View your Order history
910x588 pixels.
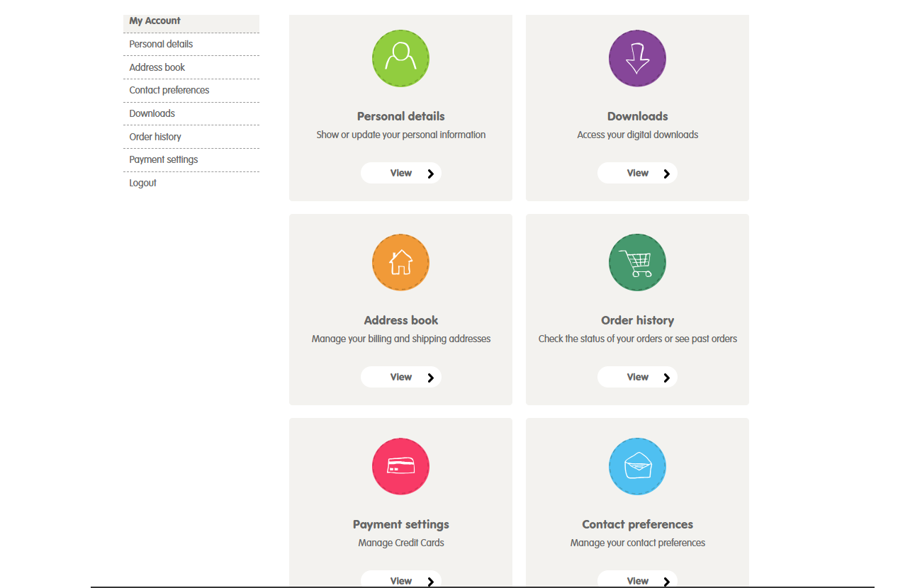(637, 376)
